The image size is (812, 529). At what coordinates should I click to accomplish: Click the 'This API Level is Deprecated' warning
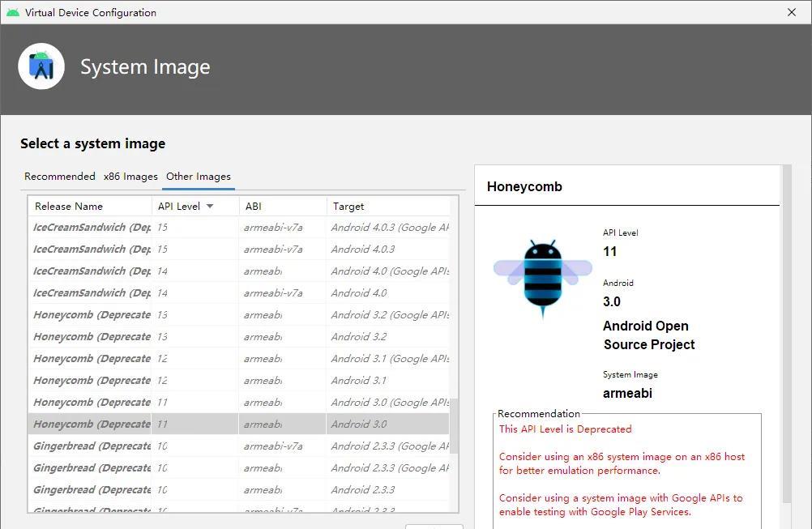(566, 429)
